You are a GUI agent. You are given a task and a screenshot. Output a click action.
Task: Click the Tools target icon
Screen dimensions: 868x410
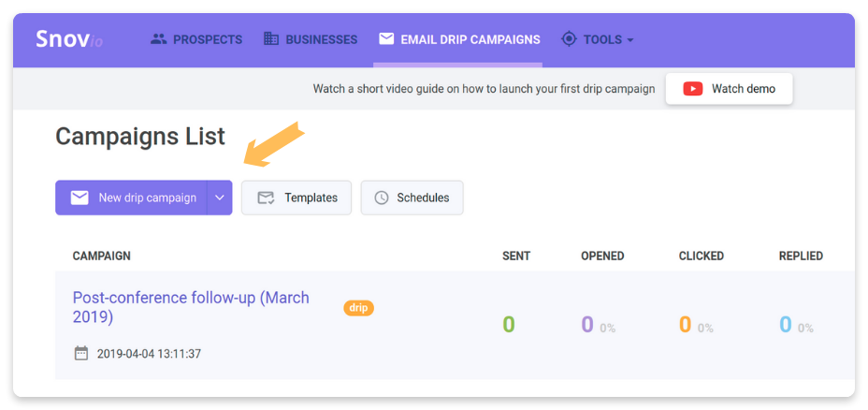[x=569, y=39]
